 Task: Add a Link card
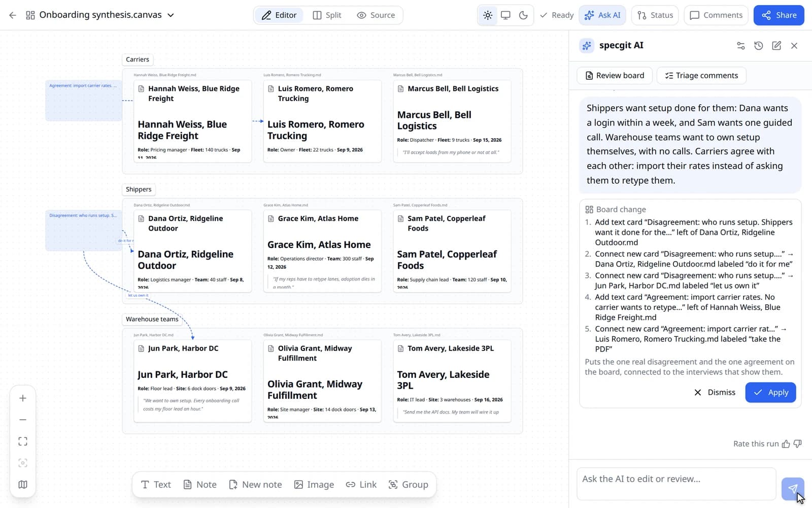[x=361, y=485]
